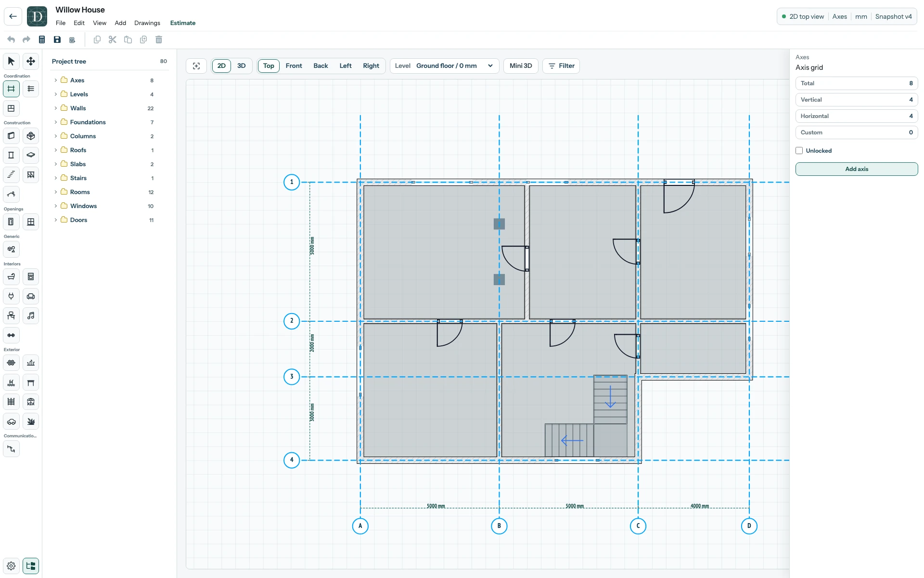Select the slab tool
The width and height of the screenshot is (924, 578).
[31, 155]
